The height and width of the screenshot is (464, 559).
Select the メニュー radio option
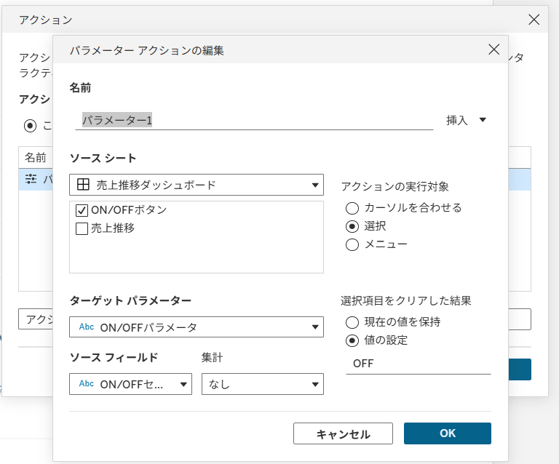(x=352, y=244)
